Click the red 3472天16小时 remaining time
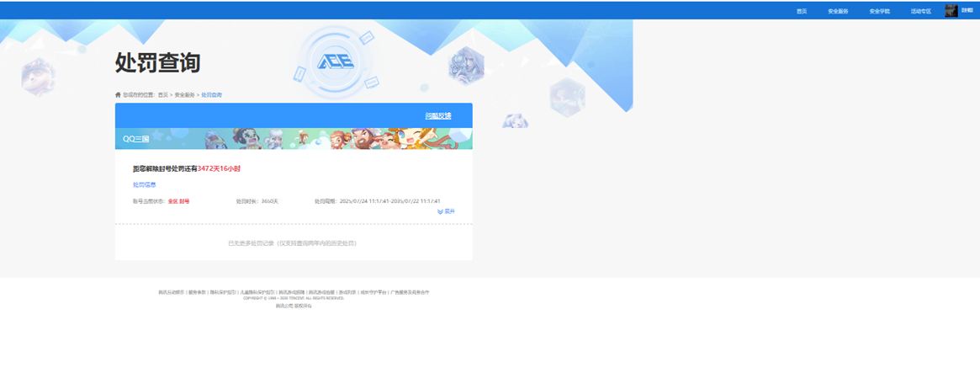 point(219,169)
